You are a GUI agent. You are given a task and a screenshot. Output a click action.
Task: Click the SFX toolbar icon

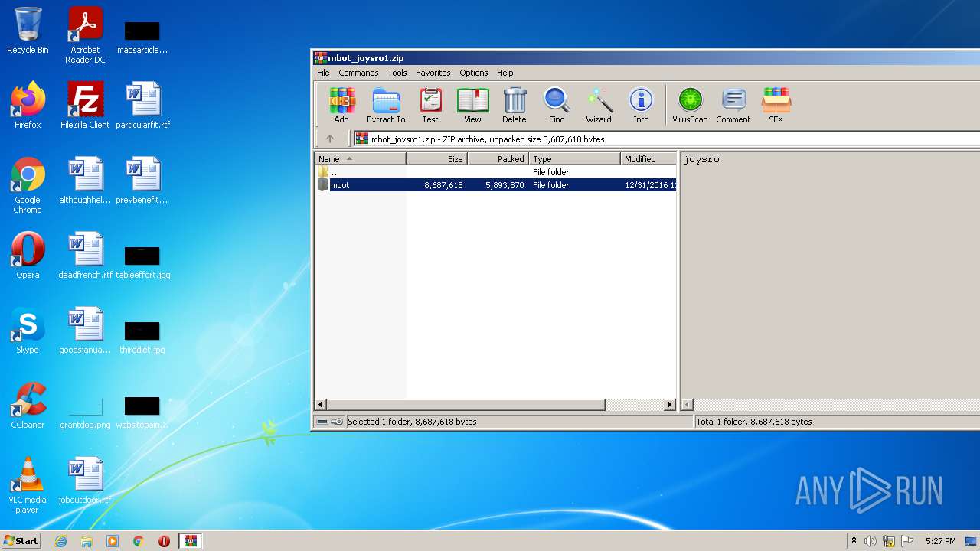pyautogui.click(x=776, y=106)
